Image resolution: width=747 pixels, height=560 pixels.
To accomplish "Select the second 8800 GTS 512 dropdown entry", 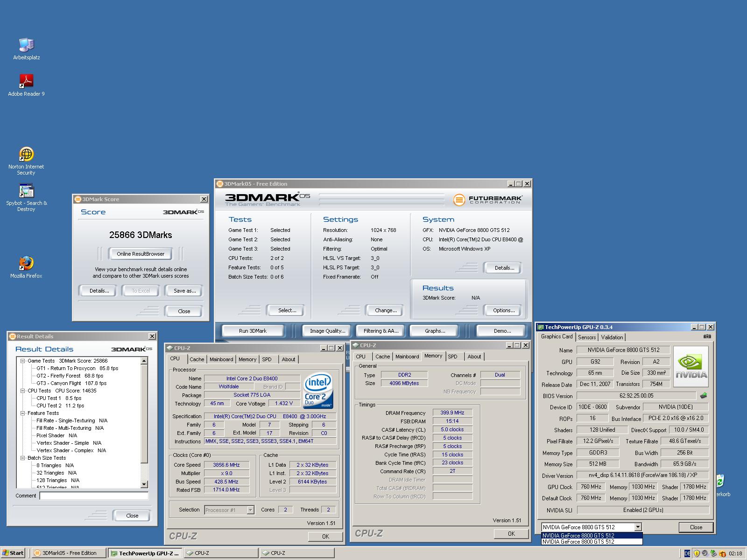I will pos(592,542).
